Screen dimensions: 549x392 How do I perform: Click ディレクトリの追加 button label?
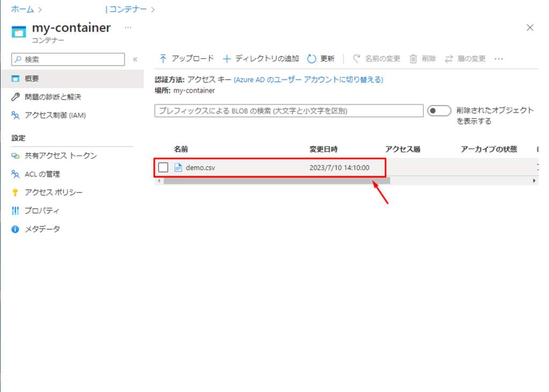267,58
